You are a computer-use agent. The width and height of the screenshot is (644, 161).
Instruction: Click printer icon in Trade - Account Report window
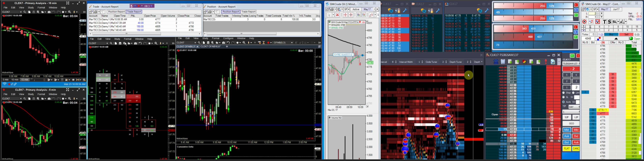tap(96, 12)
